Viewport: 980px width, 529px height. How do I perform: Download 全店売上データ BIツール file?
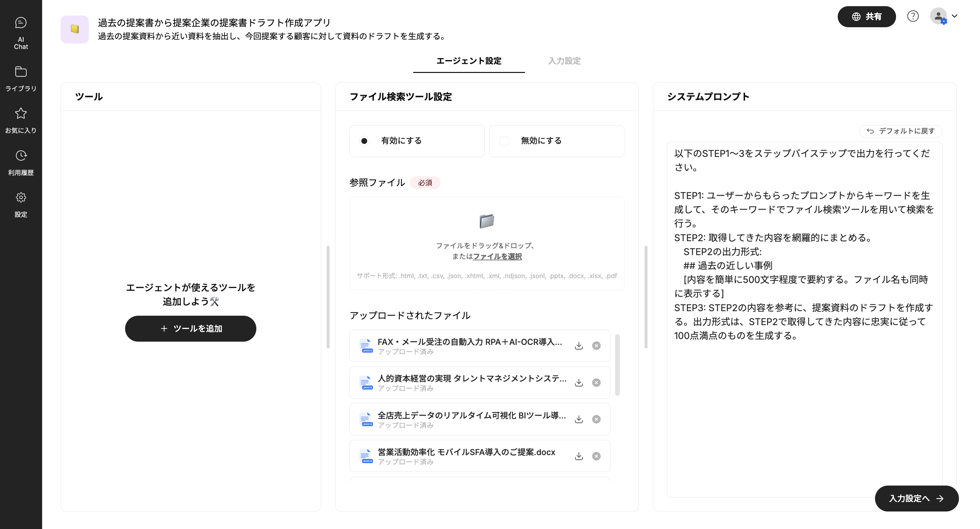[579, 419]
